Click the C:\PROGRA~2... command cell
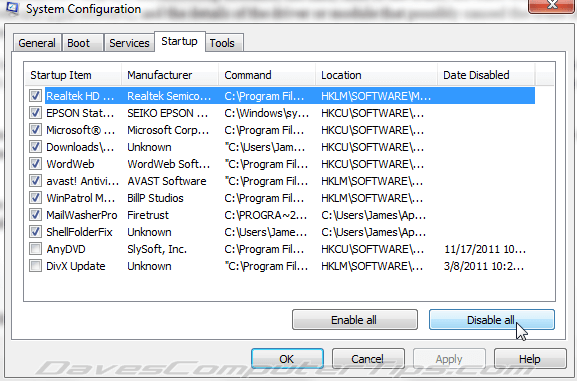 point(266,215)
